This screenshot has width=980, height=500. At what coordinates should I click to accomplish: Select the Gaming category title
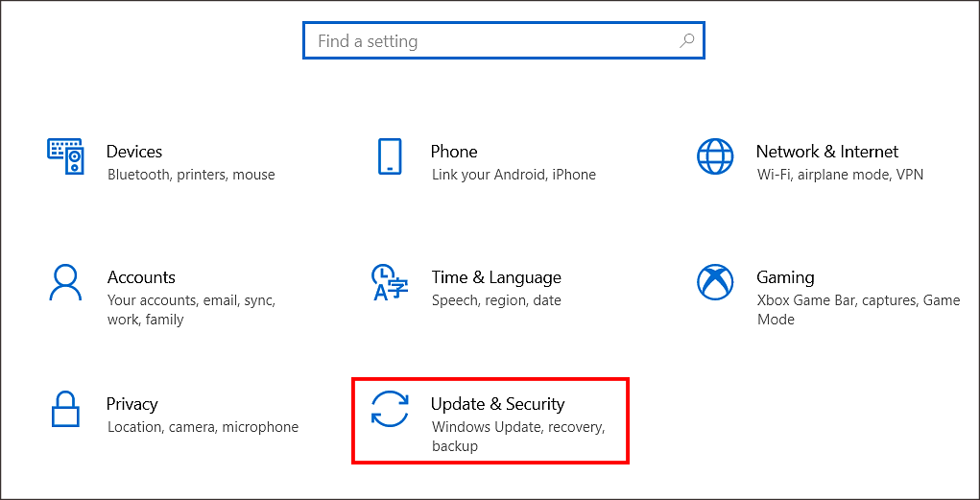pyautogui.click(x=785, y=277)
